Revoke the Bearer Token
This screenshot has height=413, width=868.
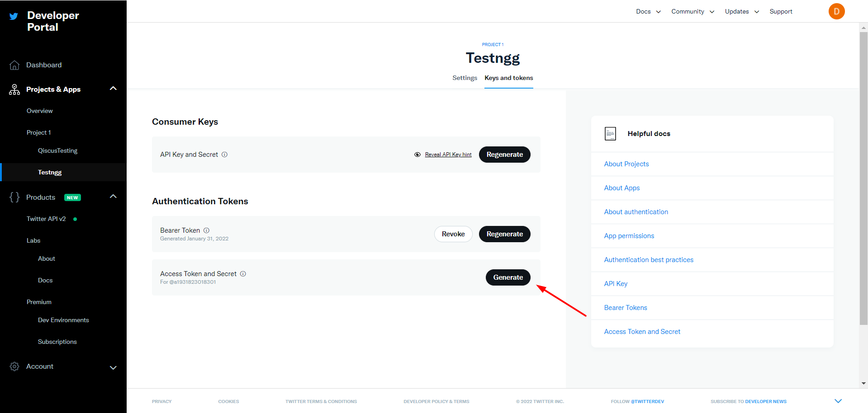(x=453, y=234)
